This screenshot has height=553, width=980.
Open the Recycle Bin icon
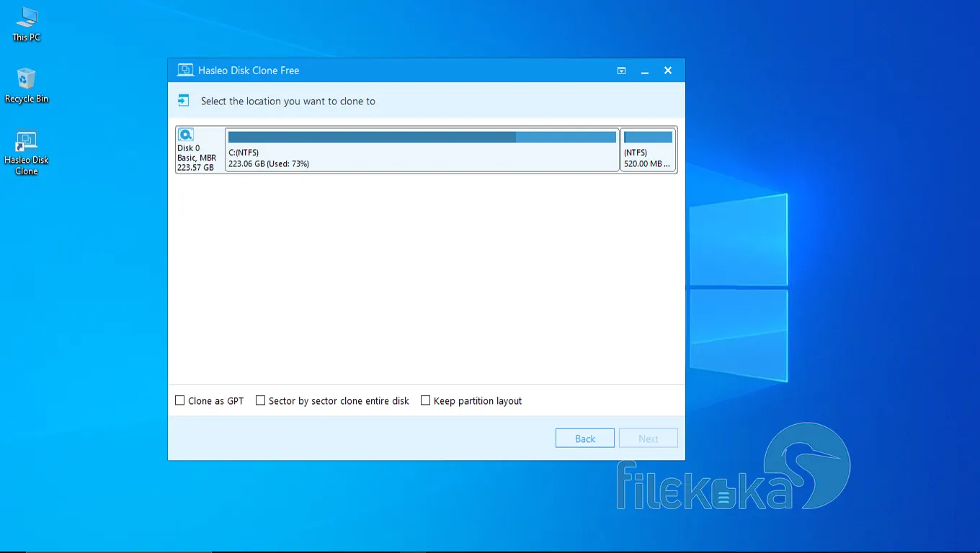click(x=27, y=86)
